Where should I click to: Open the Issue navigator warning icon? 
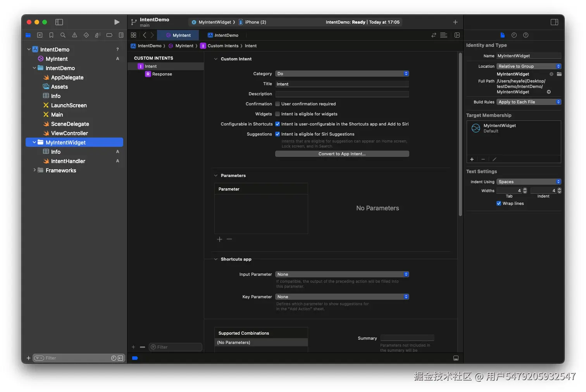(74, 35)
